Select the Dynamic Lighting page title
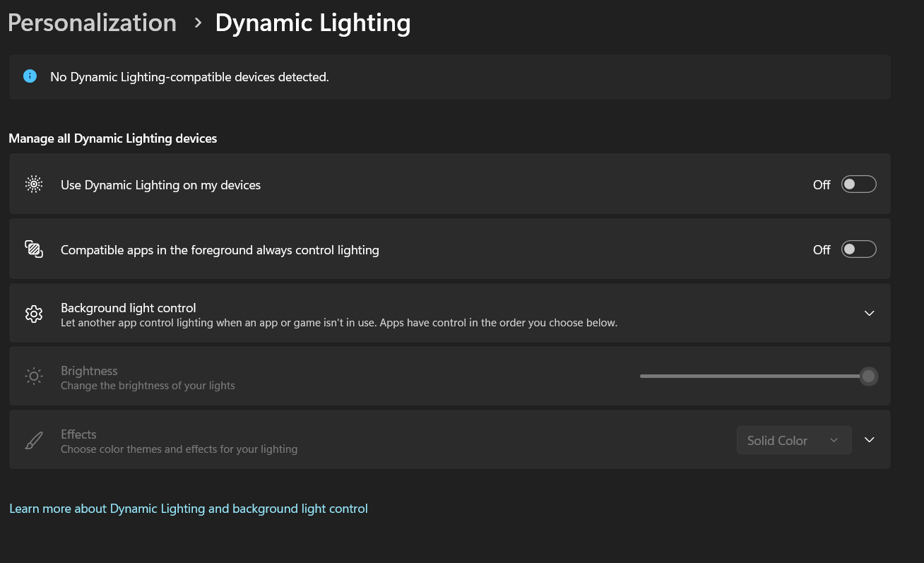The height and width of the screenshot is (563, 924). coord(313,23)
